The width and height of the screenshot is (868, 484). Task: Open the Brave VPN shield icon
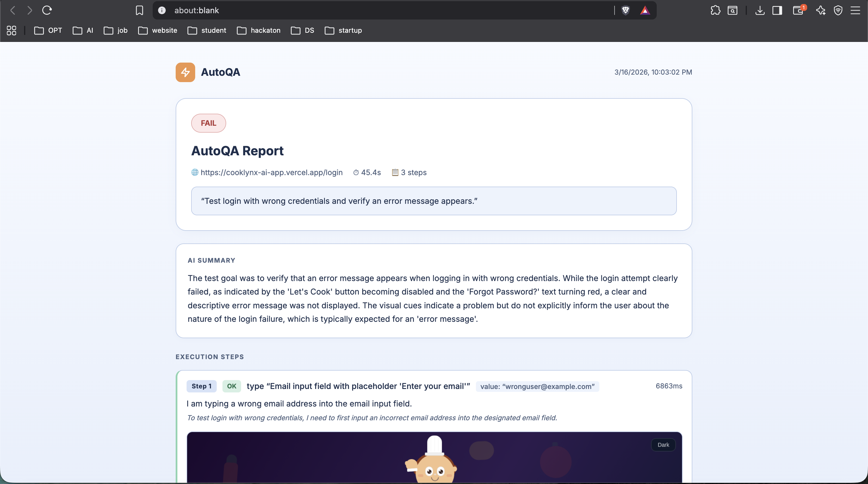[838, 10]
